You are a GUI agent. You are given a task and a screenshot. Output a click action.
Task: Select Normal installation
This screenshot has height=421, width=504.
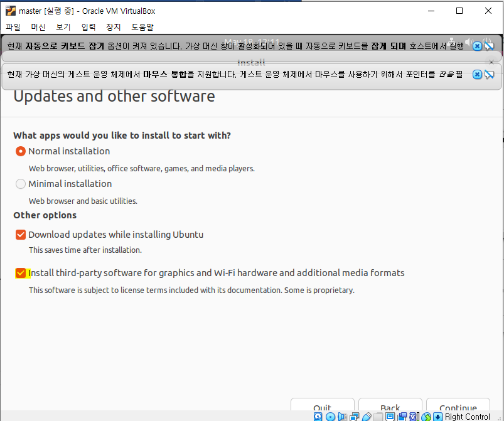tap(21, 151)
